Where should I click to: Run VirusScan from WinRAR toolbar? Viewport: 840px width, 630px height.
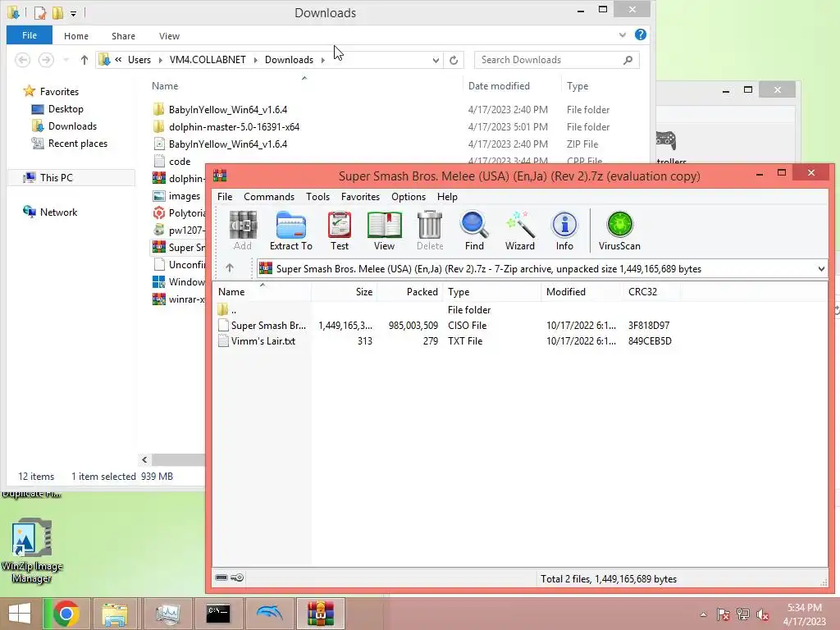click(x=619, y=231)
